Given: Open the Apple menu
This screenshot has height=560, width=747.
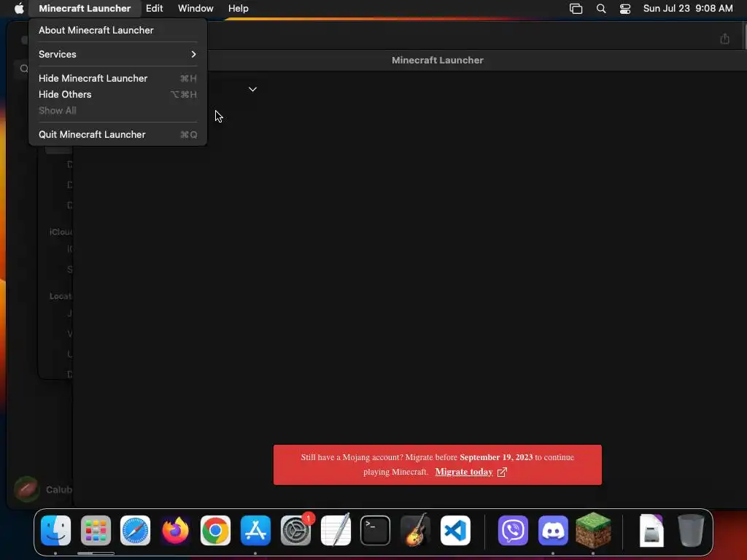Looking at the screenshot, I should [x=18, y=8].
